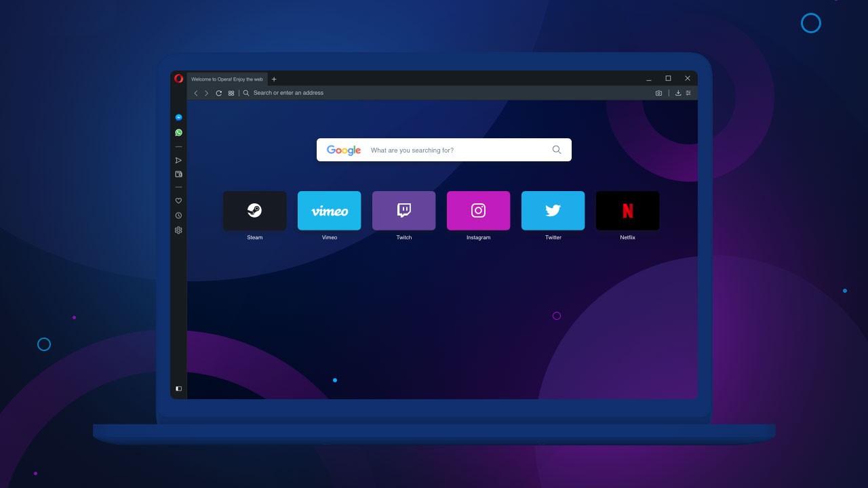This screenshot has height=488, width=868.
Task: Click the address bar search magnifier
Action: pyautogui.click(x=246, y=93)
